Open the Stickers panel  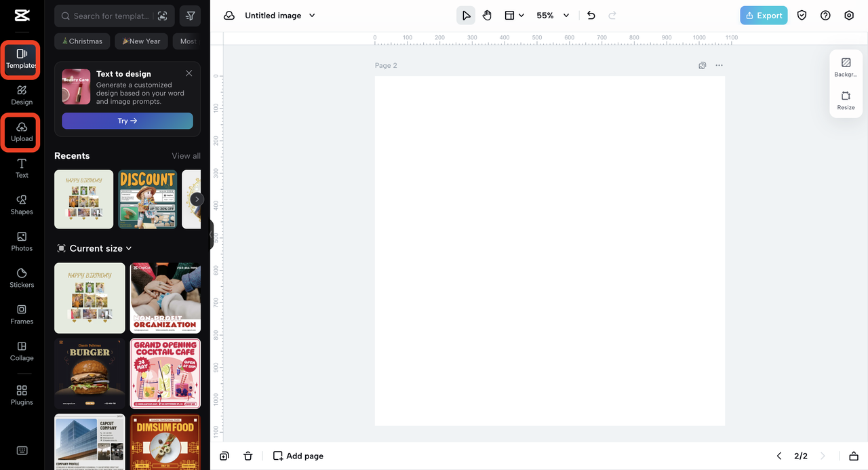22,278
